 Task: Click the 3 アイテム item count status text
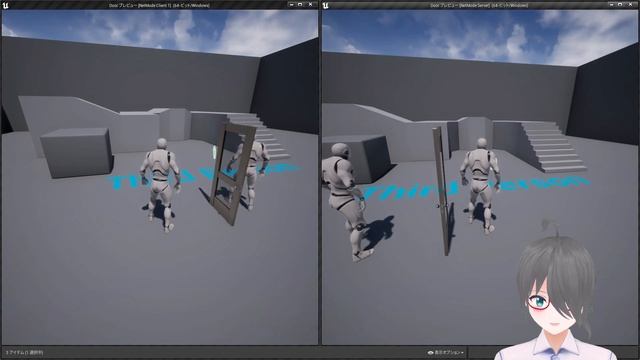point(24,352)
